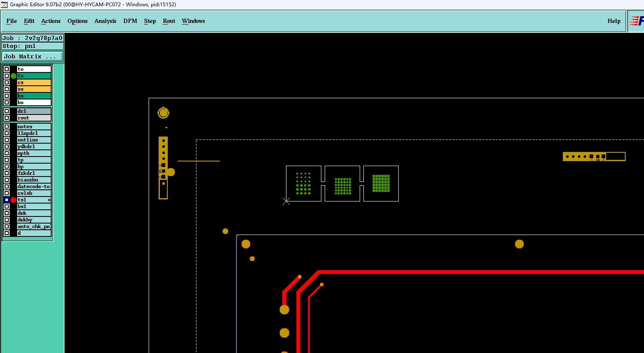Toggle the checkbox for layer rout

tap(7, 118)
